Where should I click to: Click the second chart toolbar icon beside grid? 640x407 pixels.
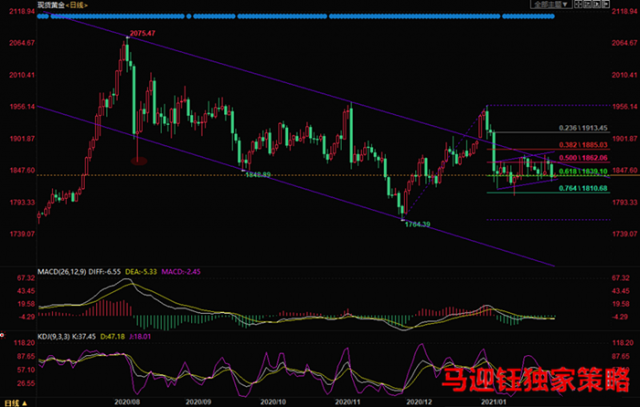(x=587, y=4)
